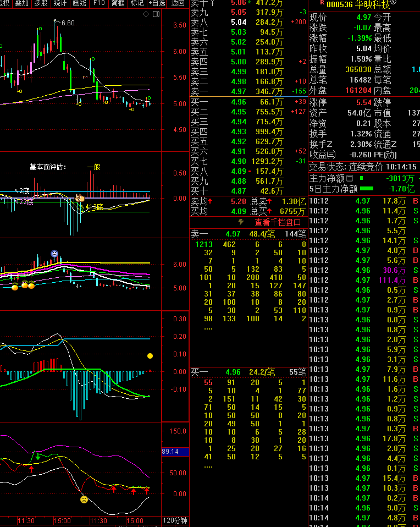Expand the buy queue ellipsis under 买一
420x527 pixels.
pyautogui.click(x=208, y=466)
